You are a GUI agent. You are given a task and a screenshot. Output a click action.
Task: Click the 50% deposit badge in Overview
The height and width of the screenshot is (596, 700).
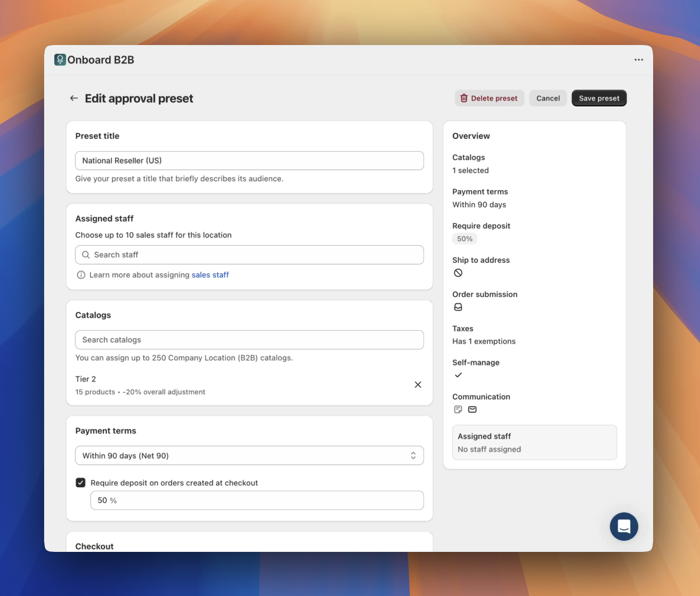(x=464, y=238)
